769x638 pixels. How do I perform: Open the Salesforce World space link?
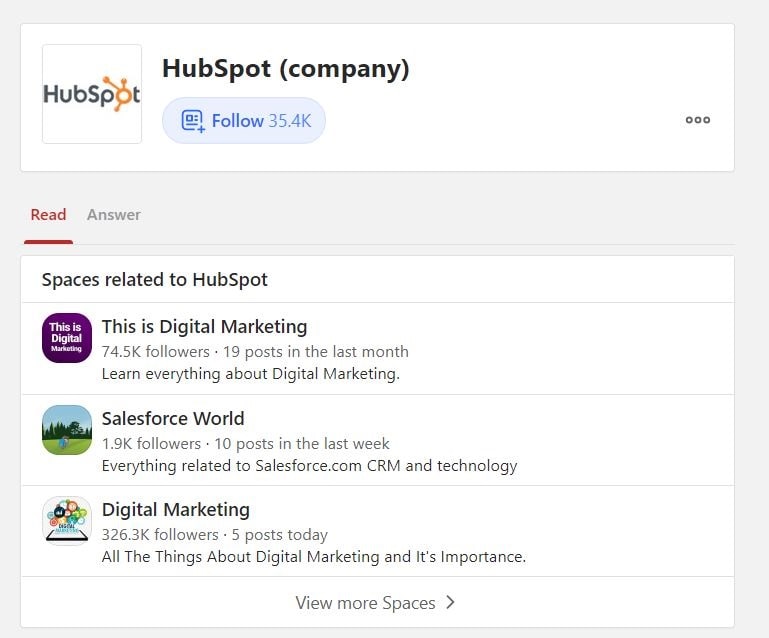point(173,418)
